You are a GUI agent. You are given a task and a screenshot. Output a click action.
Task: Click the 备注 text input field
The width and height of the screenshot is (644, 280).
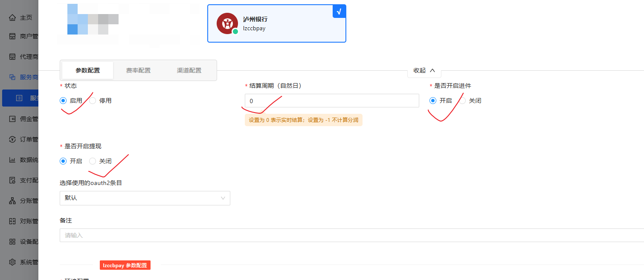350,235
